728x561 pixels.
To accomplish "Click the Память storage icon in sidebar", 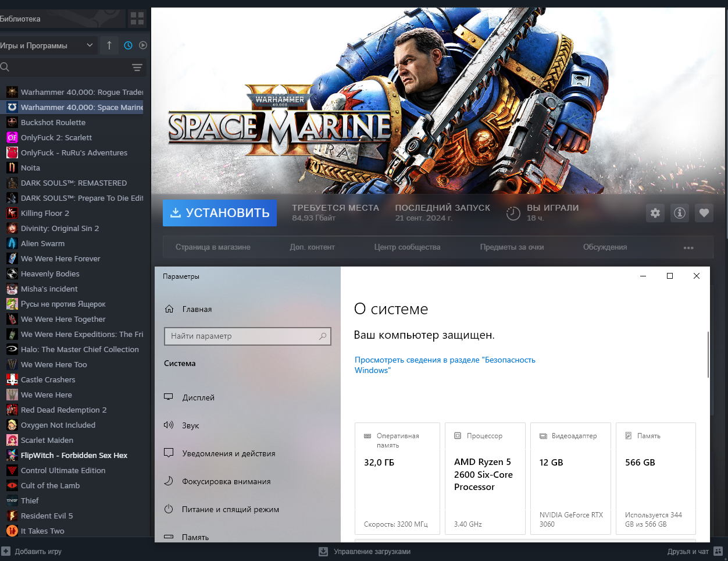I will coord(169,537).
